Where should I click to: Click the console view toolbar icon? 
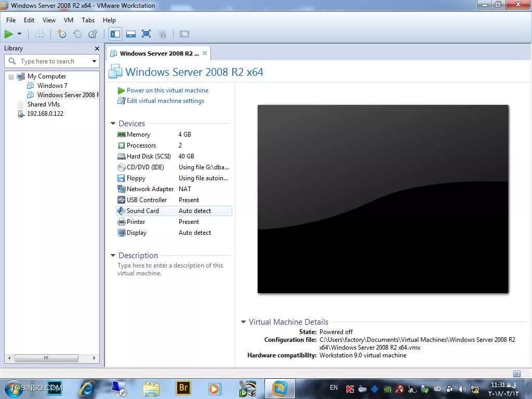(184, 34)
